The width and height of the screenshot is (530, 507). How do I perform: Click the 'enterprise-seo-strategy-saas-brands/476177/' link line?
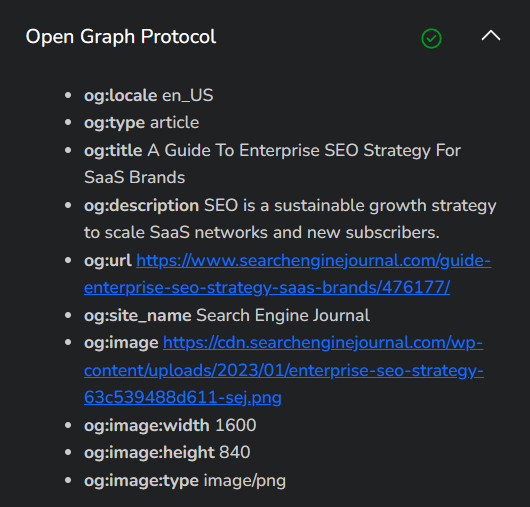(x=267, y=288)
